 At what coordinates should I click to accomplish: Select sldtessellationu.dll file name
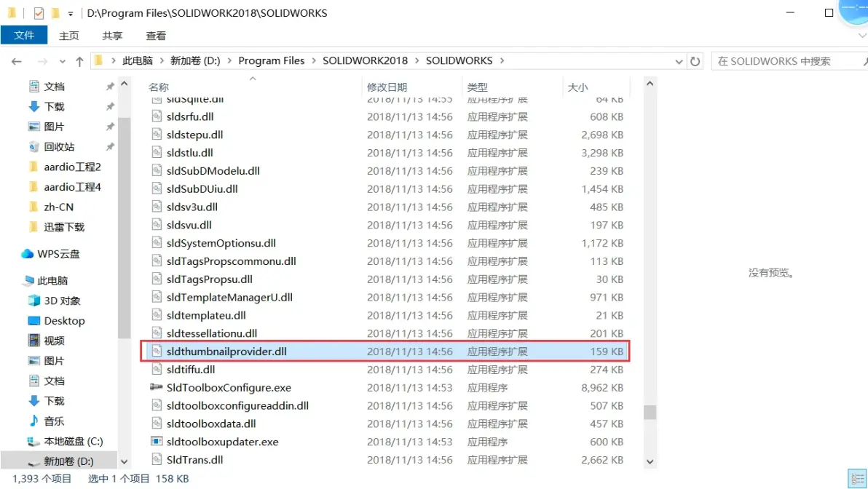click(212, 333)
